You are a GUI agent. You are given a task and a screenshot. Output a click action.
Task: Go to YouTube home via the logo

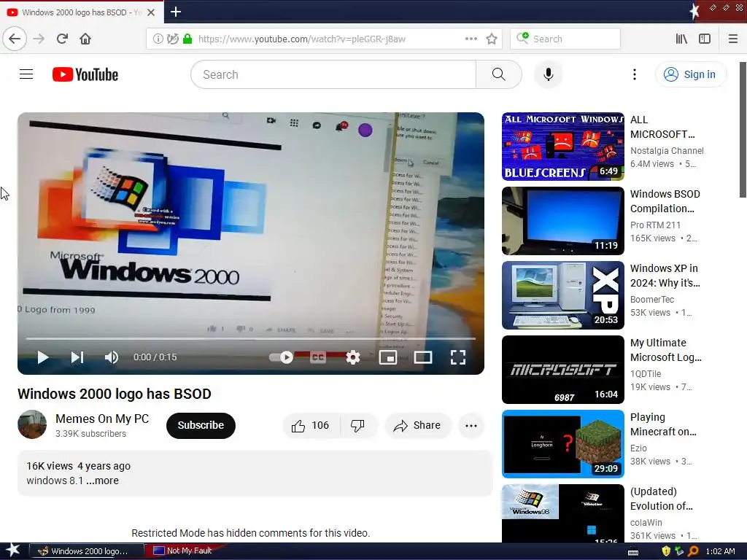point(85,74)
